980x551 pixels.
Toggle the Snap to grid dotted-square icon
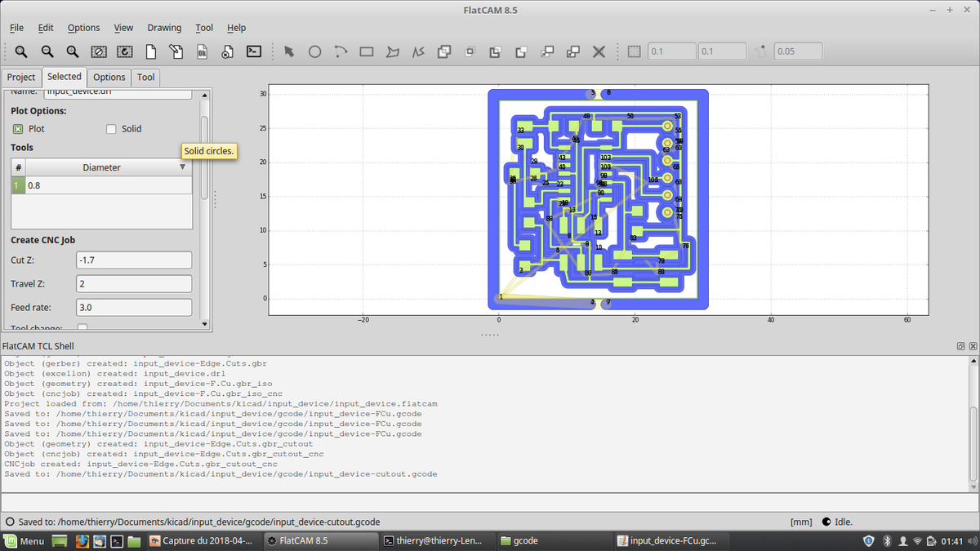634,51
